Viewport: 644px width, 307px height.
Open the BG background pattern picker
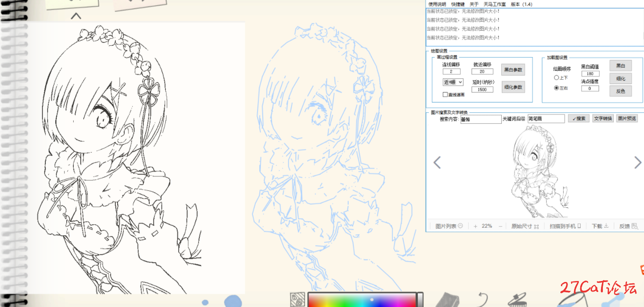coord(298,299)
